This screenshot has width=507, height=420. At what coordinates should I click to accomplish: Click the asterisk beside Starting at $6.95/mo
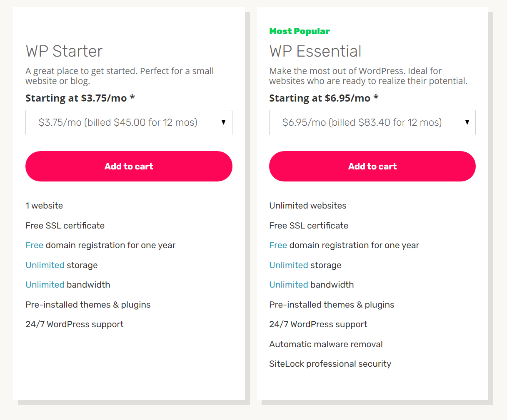(x=376, y=98)
